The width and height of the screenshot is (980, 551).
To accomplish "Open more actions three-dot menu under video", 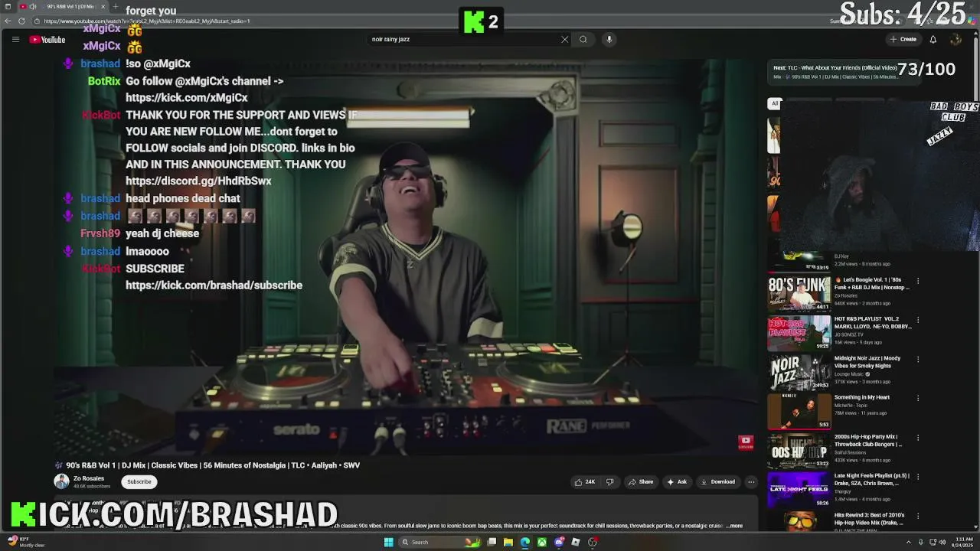I will [751, 482].
